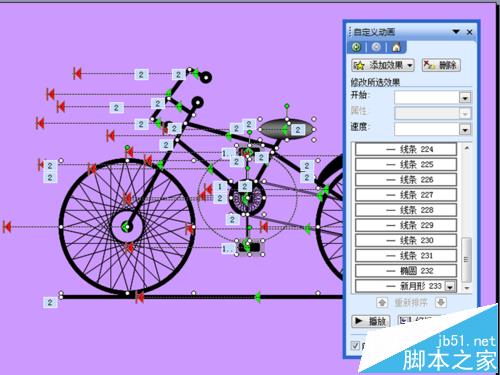The height and width of the screenshot is (375, 500).
Task: Open the 新月形 233 effect options arrow
Action: tap(450, 286)
